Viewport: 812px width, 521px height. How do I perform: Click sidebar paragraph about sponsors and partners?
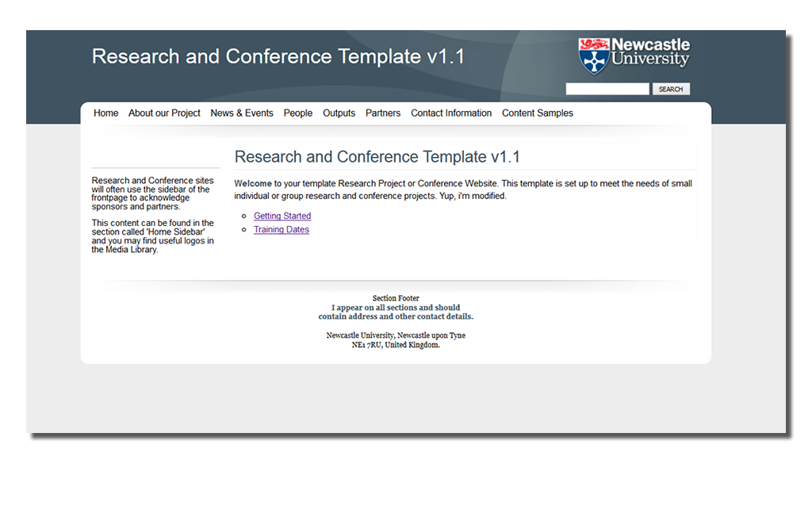pos(152,193)
